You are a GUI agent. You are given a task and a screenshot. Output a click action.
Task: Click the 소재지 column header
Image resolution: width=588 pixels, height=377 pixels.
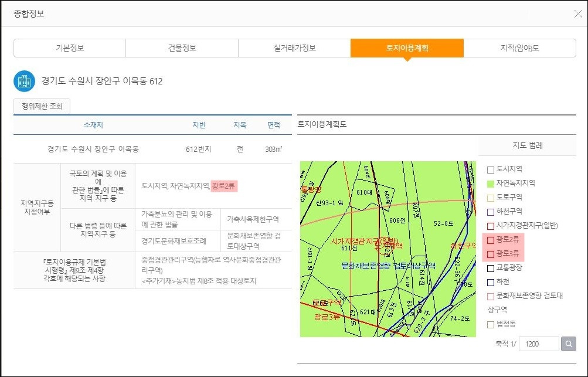93,125
